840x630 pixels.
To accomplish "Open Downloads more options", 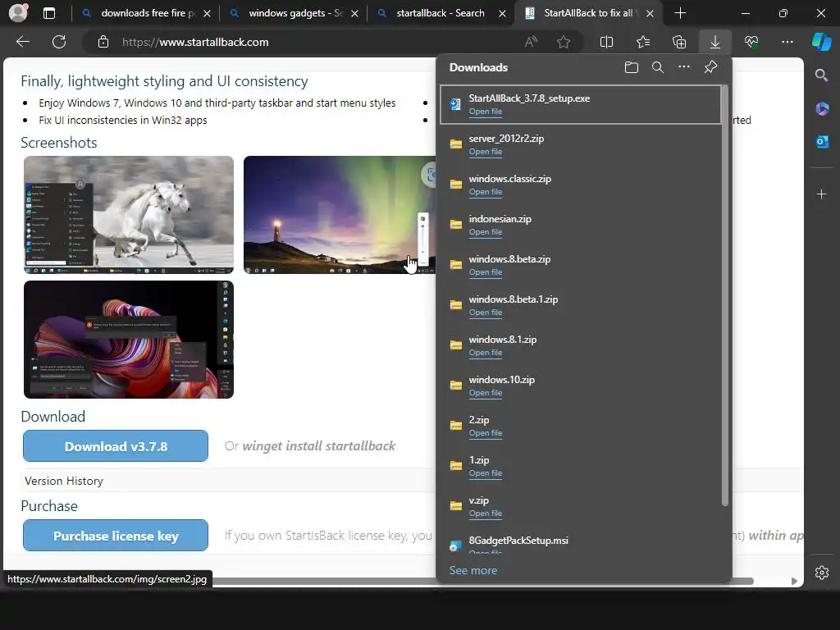I will click(x=684, y=67).
